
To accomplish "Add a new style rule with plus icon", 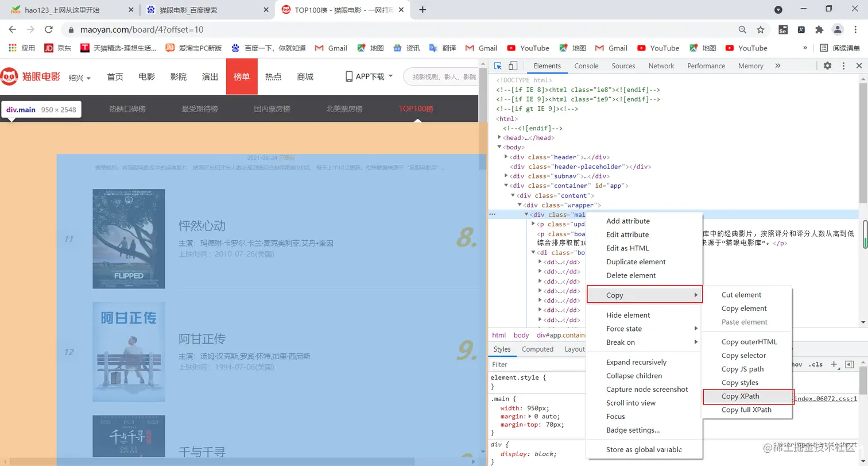I will pos(834,365).
